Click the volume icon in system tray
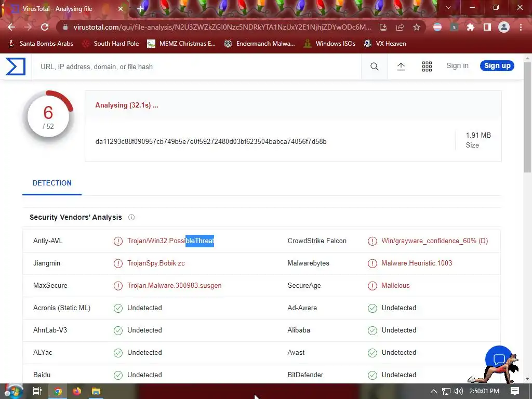Viewport: 532px width, 399px height. point(458,391)
